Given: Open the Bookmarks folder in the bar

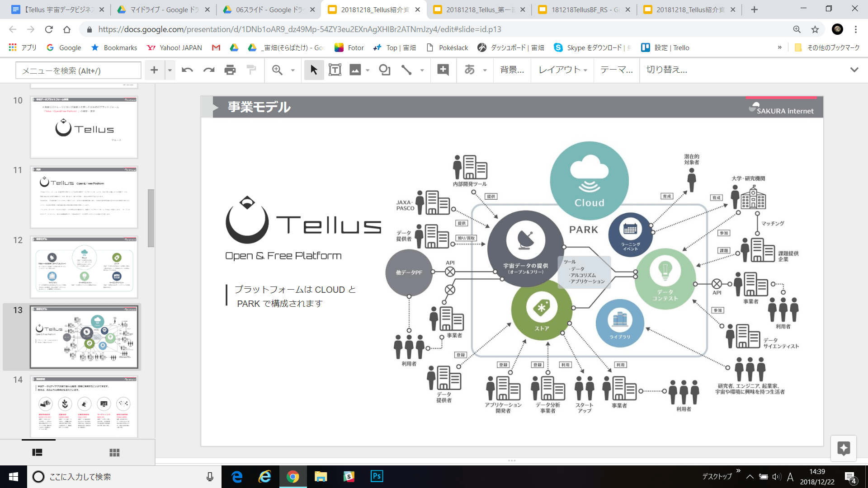Looking at the screenshot, I should coord(114,47).
